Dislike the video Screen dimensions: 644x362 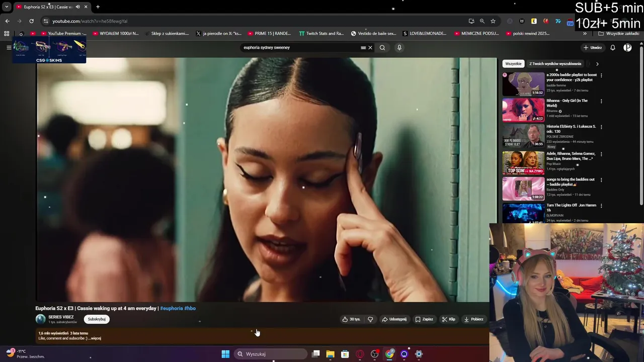coord(370,319)
